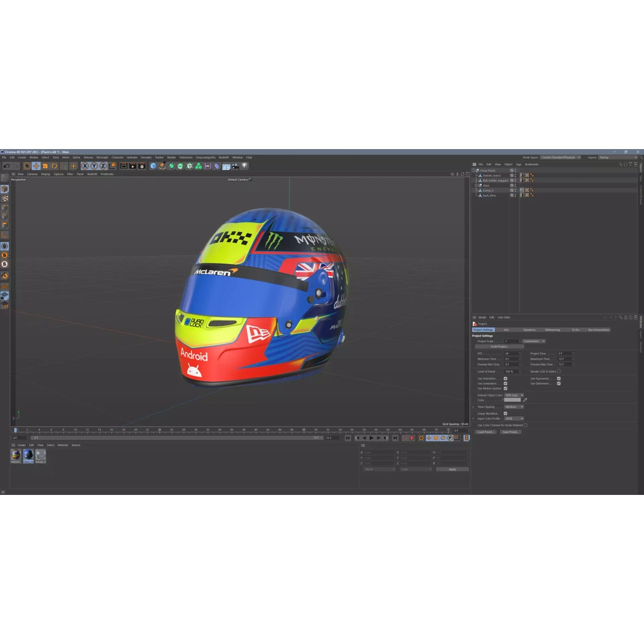This screenshot has width=644, height=644.
Task: Click the Undo arrow in the toolbar
Action: tap(7, 166)
